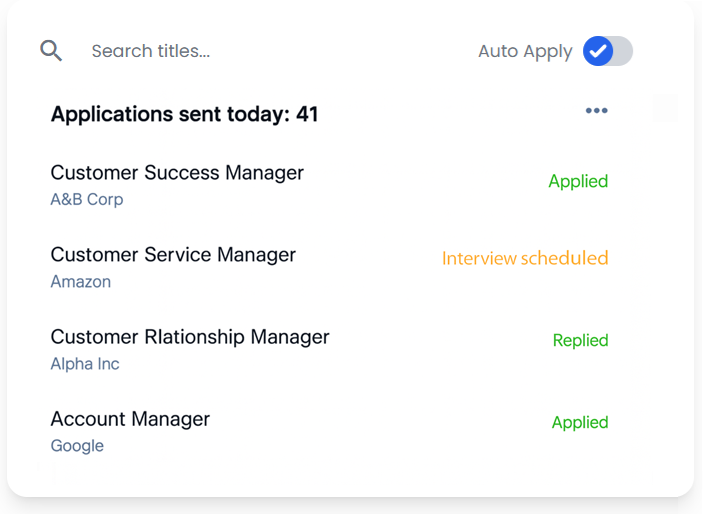Image resolution: width=711 pixels, height=514 pixels.
Task: Click Applied status for Google job
Action: [x=580, y=422]
